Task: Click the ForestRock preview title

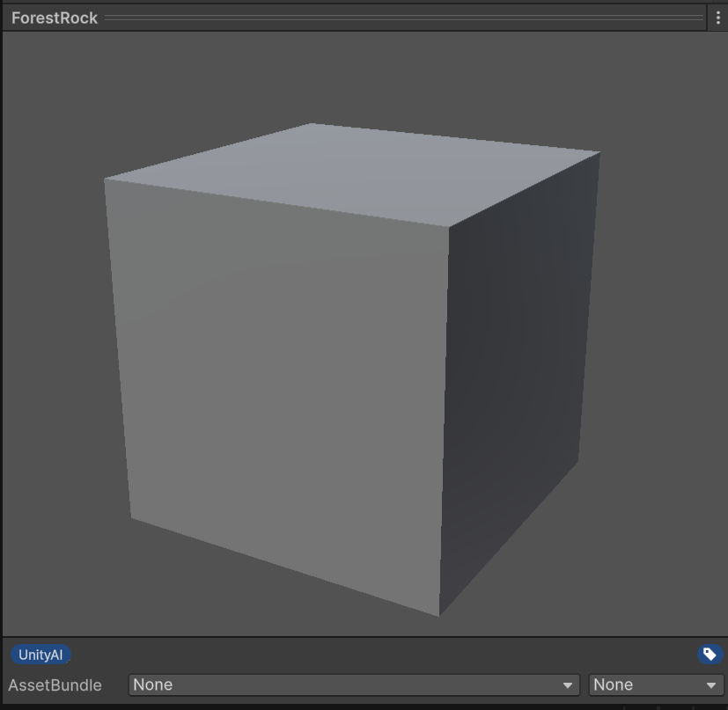Action: tap(55, 18)
